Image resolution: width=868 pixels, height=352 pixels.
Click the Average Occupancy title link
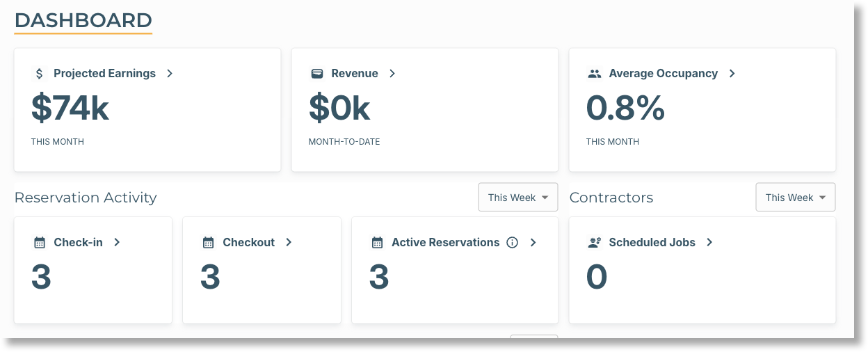click(x=664, y=74)
